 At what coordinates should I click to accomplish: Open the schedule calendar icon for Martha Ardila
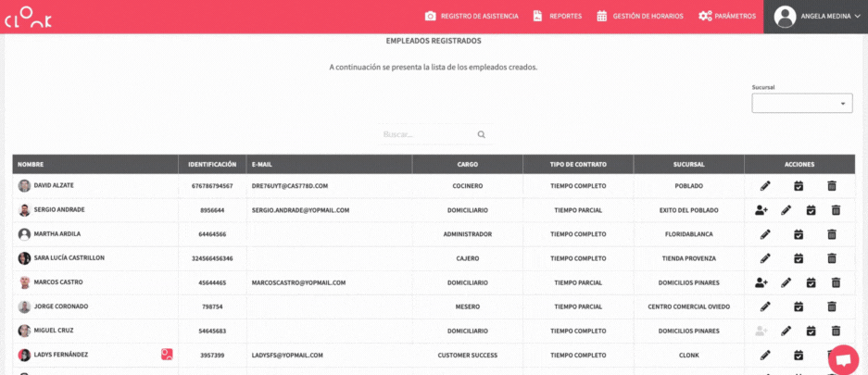click(x=798, y=234)
